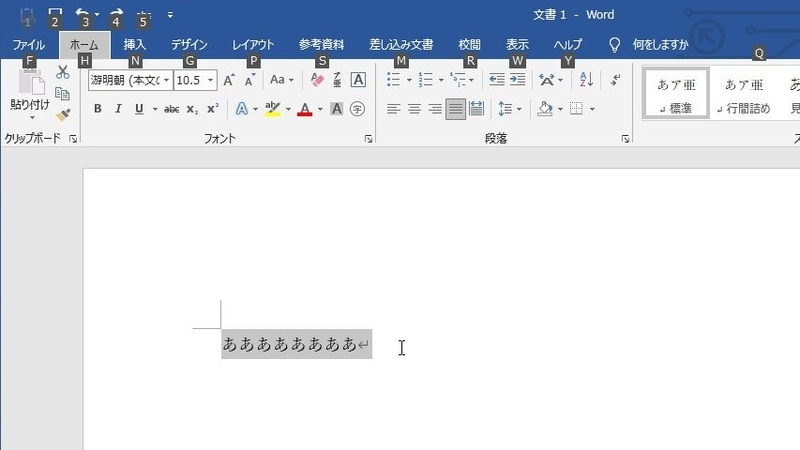This screenshot has width=800, height=450.
Task: Apply the 行間詰め style
Action: pyautogui.click(x=744, y=94)
